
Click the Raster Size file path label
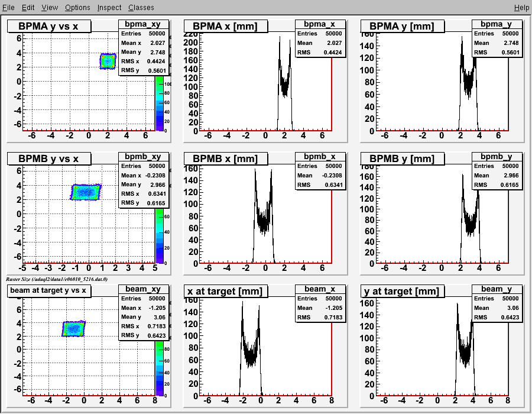pyautogui.click(x=57, y=279)
